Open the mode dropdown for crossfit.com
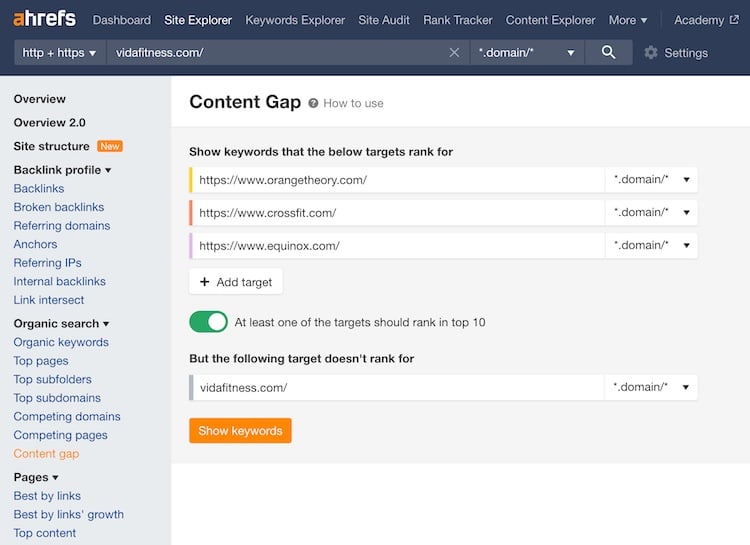The width and height of the screenshot is (750, 545). coord(651,212)
